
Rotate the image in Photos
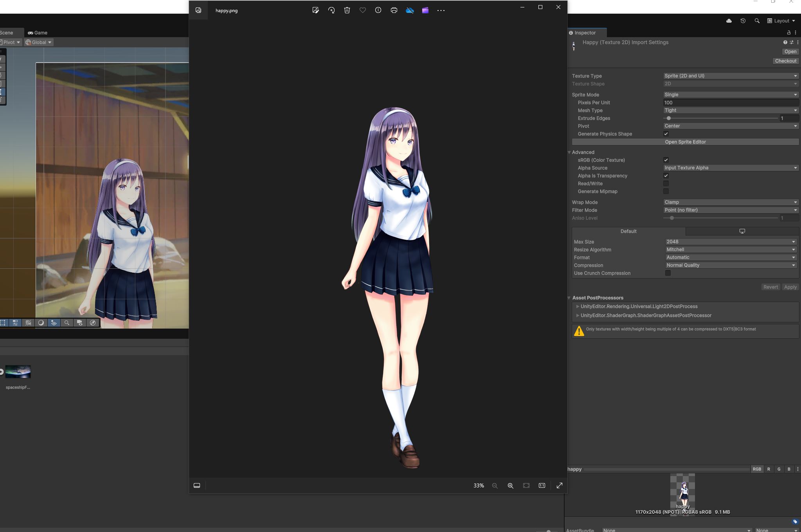(331, 10)
